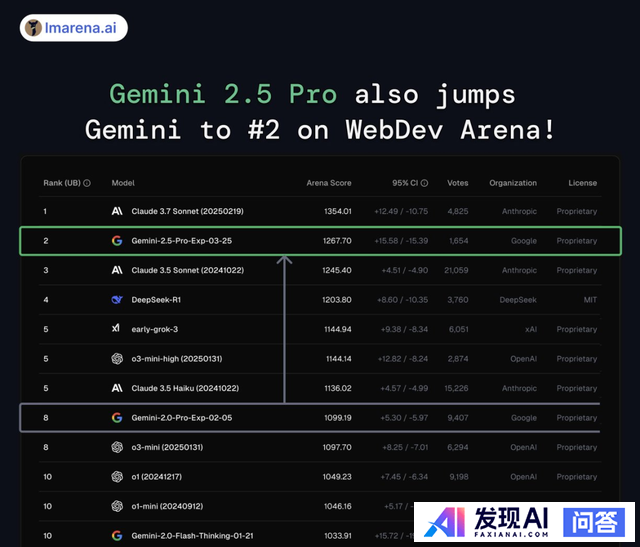Click the Votes column header
This screenshot has height=547, width=640.
pos(458,183)
